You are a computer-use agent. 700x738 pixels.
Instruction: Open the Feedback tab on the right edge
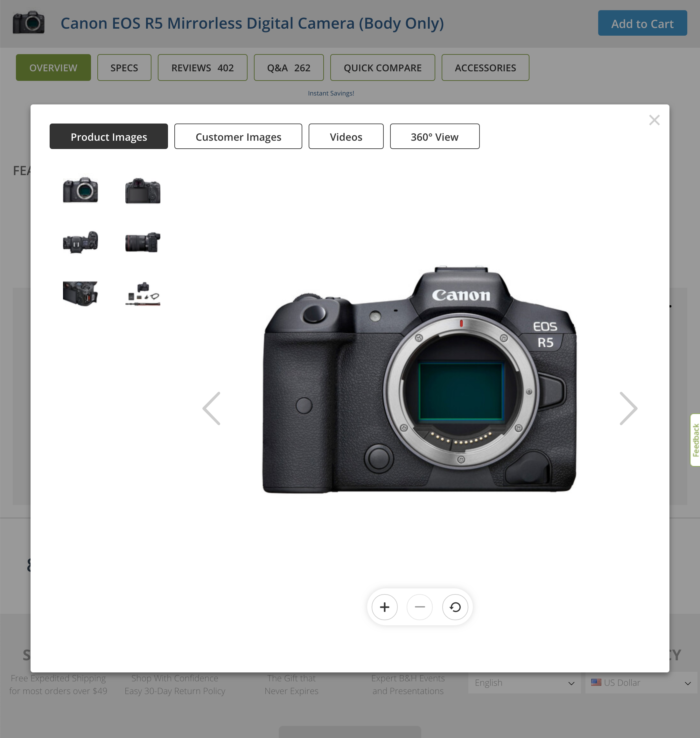[695, 439]
